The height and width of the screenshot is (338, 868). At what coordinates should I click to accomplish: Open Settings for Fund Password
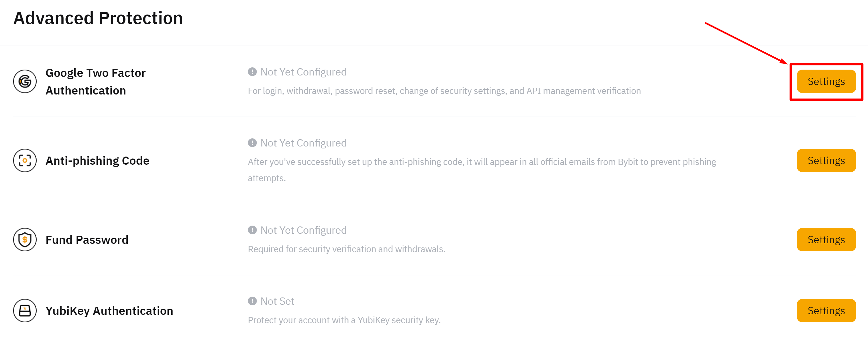click(x=826, y=240)
